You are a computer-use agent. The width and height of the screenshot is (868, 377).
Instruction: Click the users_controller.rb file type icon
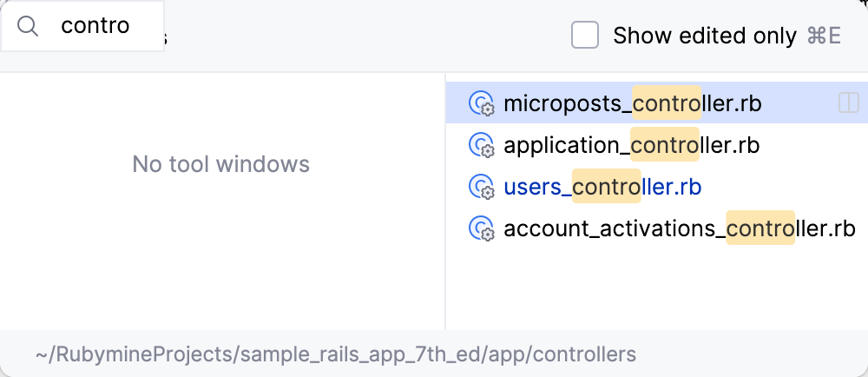pos(481,187)
